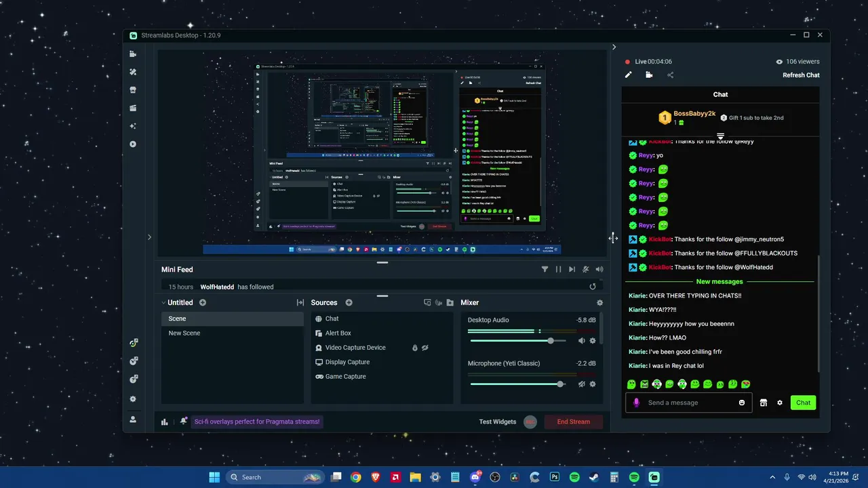Viewport: 868px width, 488px height.
Task: Open the Highlighter clapperboard icon in sidebar
Action: [133, 108]
